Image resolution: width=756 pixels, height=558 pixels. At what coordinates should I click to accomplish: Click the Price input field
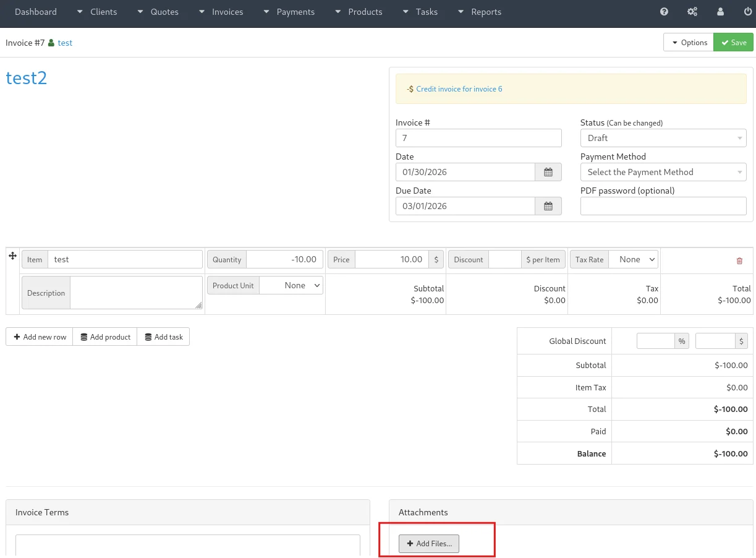(x=392, y=259)
